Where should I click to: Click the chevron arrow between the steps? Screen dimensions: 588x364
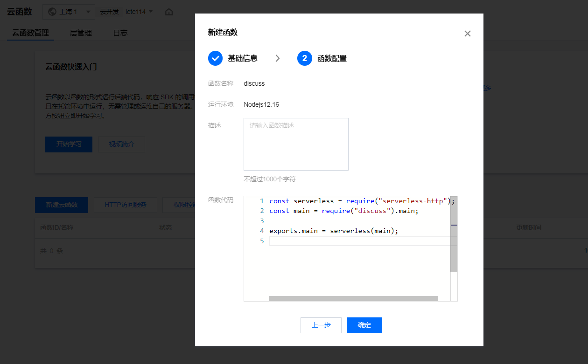coord(278,58)
